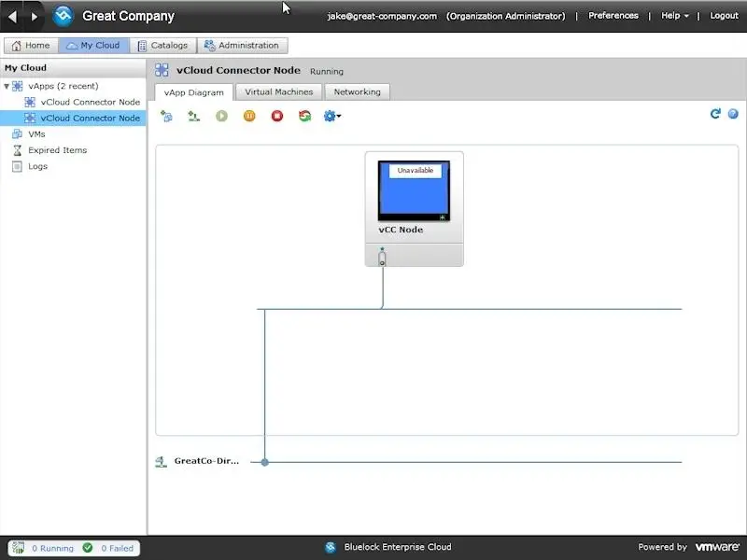Image resolution: width=747 pixels, height=560 pixels.
Task: Click 0 Running tasks indicator
Action: [53, 548]
